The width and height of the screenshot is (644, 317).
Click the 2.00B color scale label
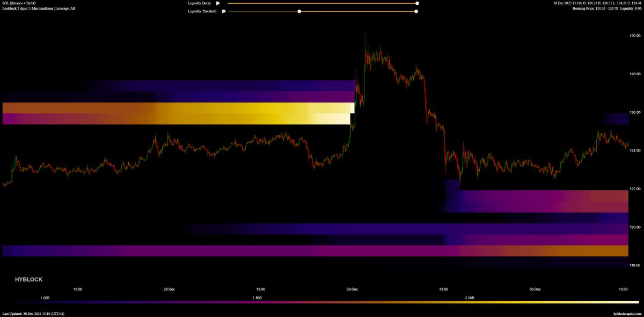pos(469,297)
